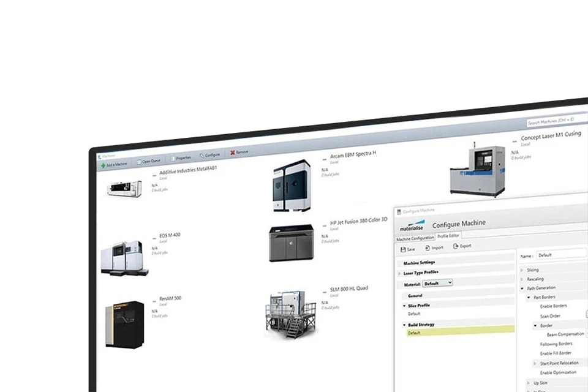The width and height of the screenshot is (588, 392).
Task: Open the Material dropdown
Action: 438,283
